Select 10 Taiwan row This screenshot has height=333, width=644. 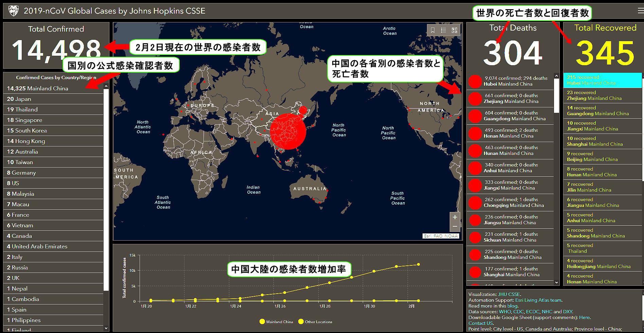click(53, 162)
